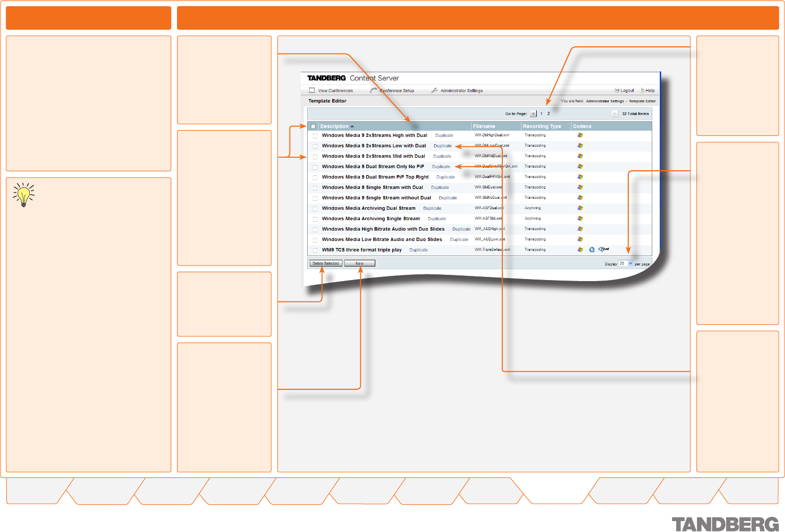Click the Windows Media codec icon for 2xStreams Low with Dual

tap(580, 146)
